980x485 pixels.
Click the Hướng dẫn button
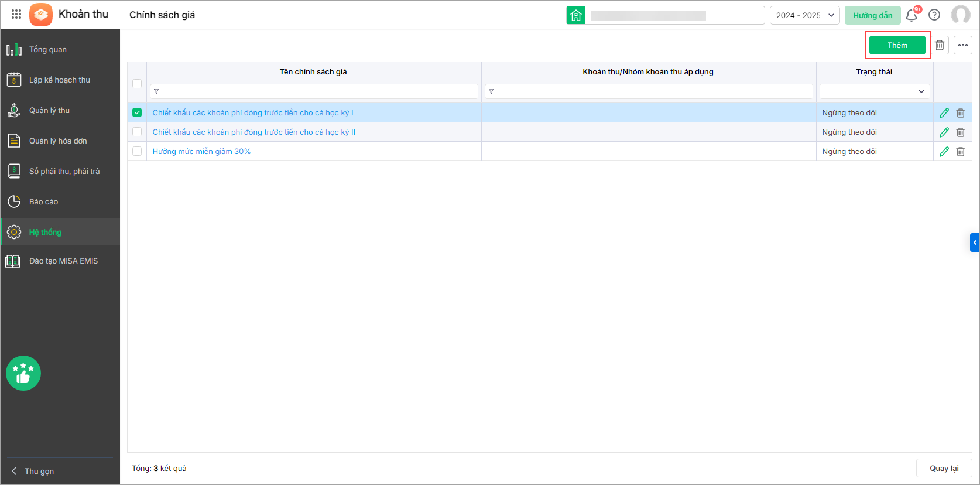click(x=872, y=15)
